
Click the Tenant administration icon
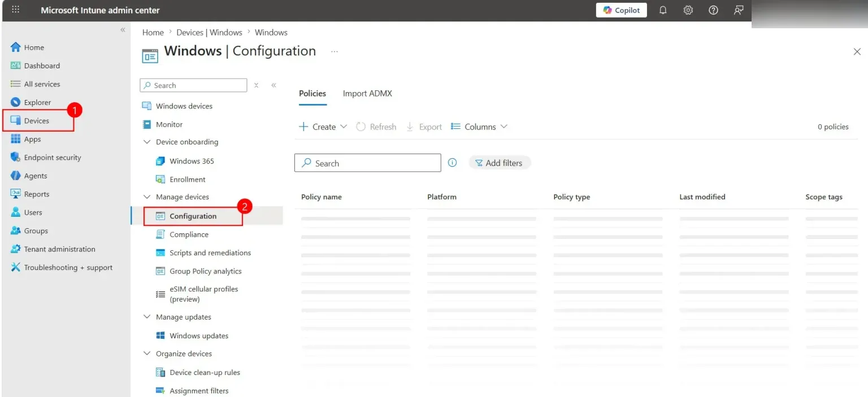click(x=15, y=249)
